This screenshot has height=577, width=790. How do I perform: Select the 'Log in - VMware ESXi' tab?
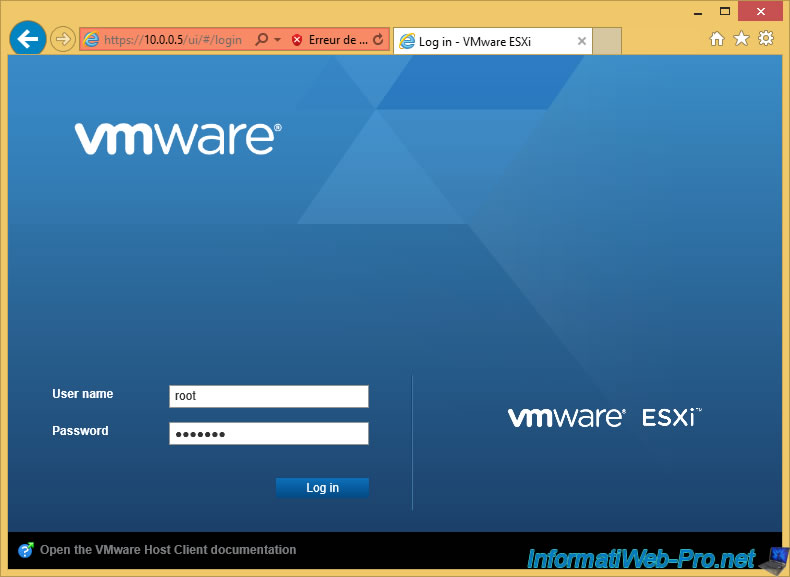tap(492, 41)
